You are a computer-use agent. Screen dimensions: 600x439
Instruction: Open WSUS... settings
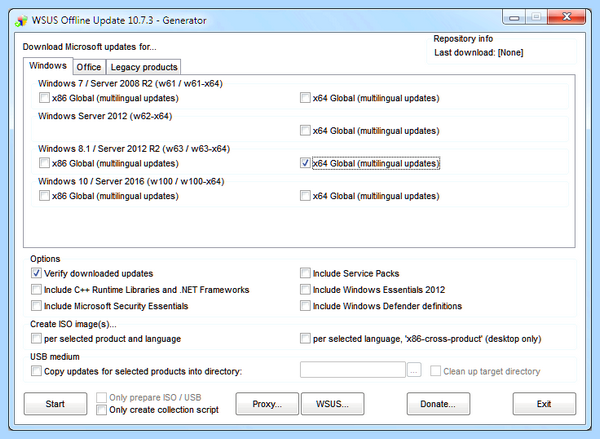tap(332, 404)
